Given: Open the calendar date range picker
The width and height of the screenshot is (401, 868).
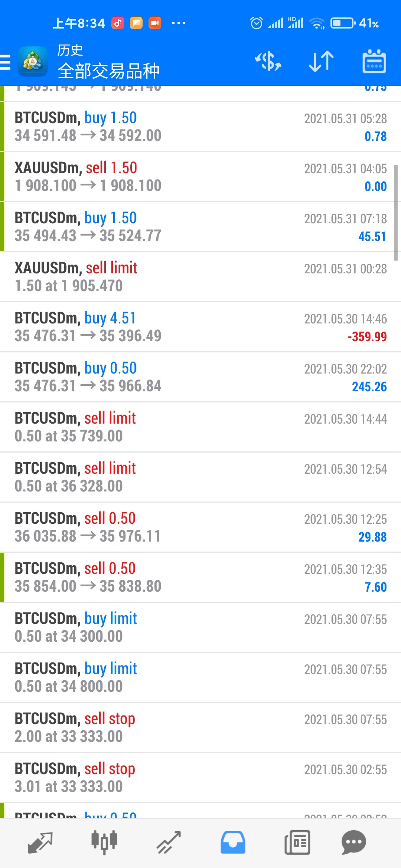Looking at the screenshot, I should 374,61.
